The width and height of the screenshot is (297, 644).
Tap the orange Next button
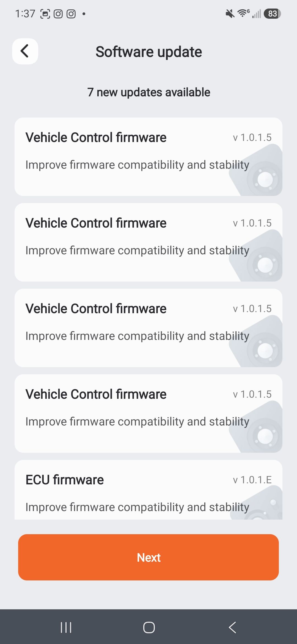click(148, 557)
